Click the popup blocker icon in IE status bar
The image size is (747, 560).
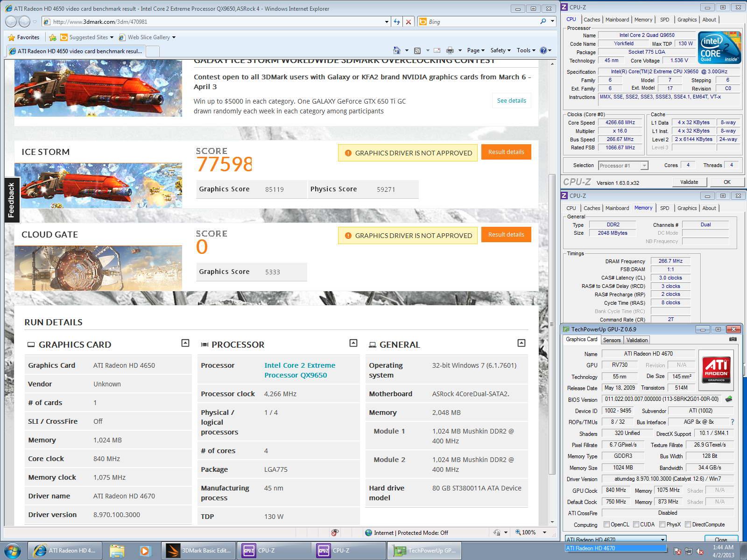tap(335, 532)
